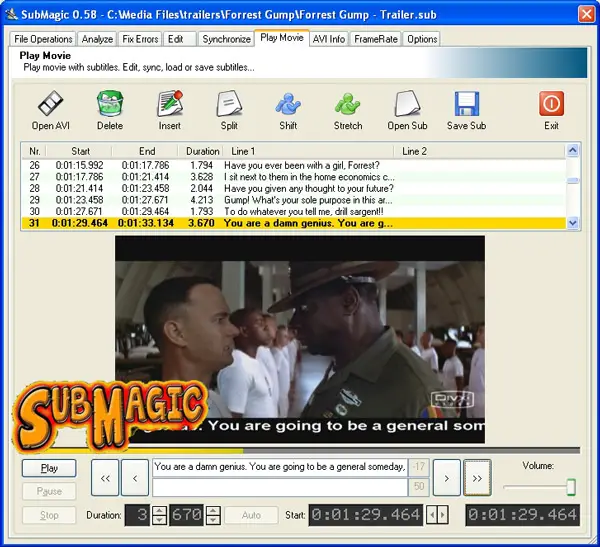This screenshot has width=600, height=547.
Task: Click the Line 2 column header
Action: (480, 151)
